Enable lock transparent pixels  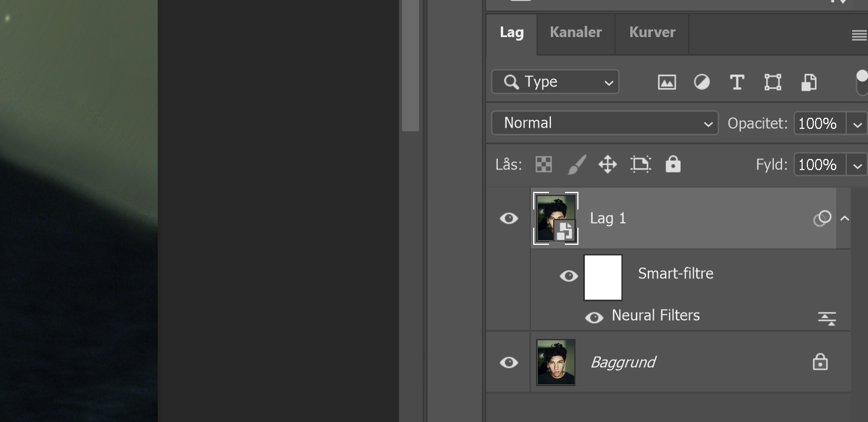pos(543,164)
